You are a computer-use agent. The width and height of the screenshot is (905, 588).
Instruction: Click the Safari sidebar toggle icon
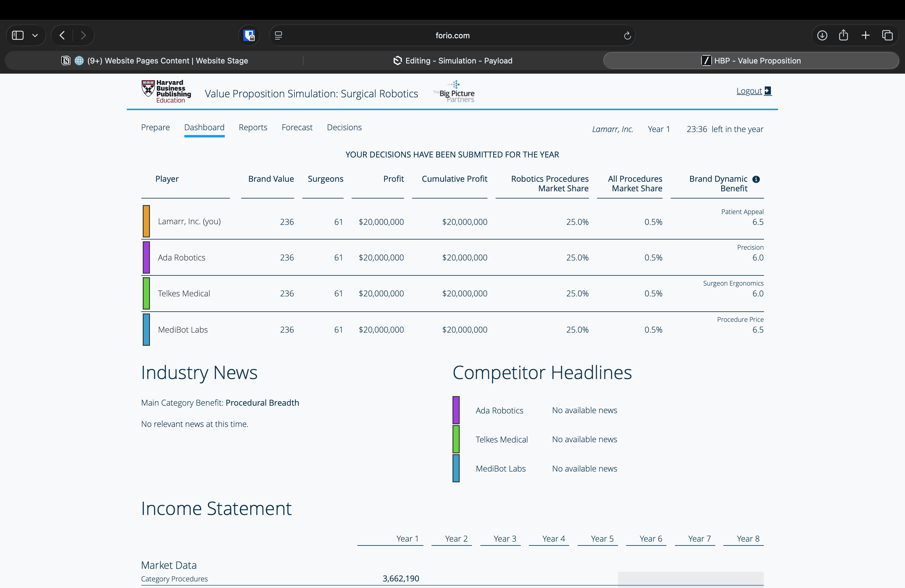pyautogui.click(x=18, y=35)
